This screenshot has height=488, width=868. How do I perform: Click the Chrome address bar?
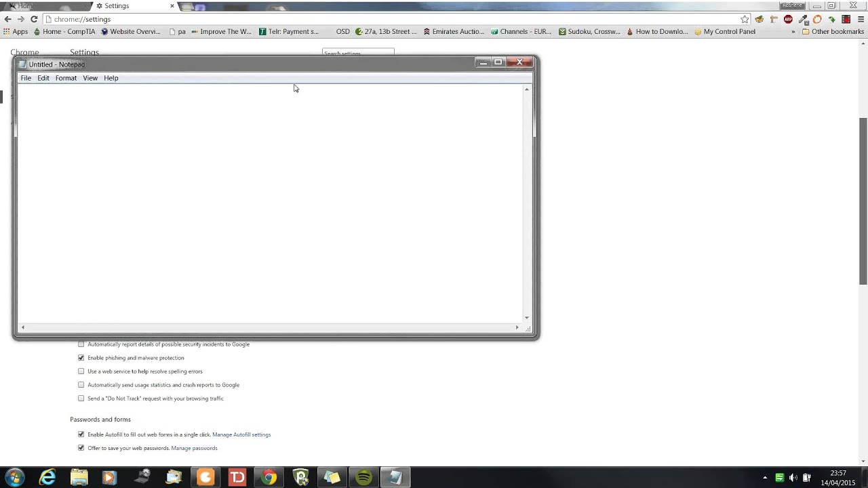click(x=390, y=19)
